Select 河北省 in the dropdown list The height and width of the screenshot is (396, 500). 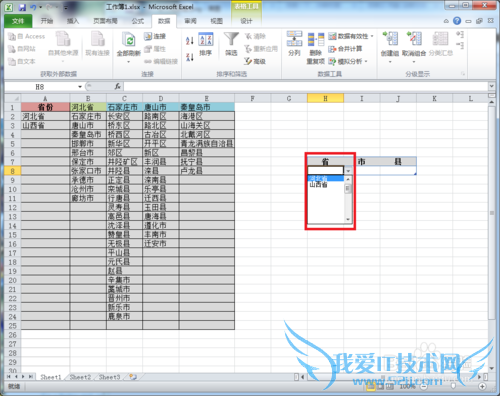(326, 178)
